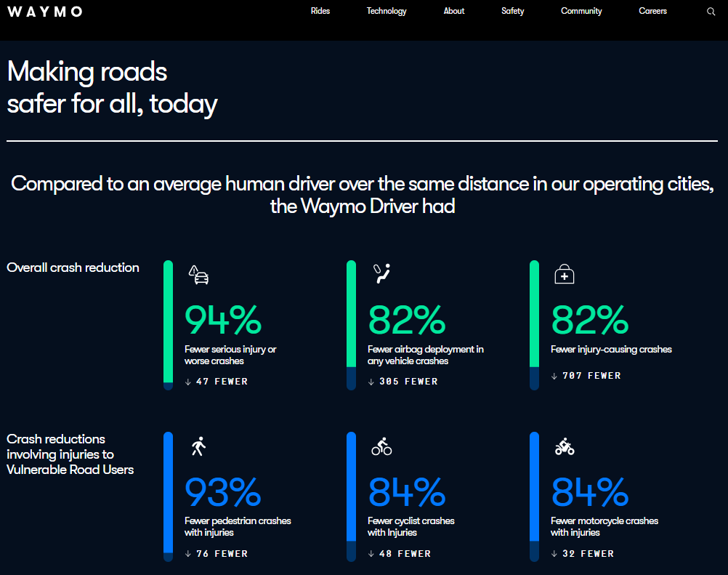Click the down arrow beside 305 FEWER

pyautogui.click(x=371, y=382)
